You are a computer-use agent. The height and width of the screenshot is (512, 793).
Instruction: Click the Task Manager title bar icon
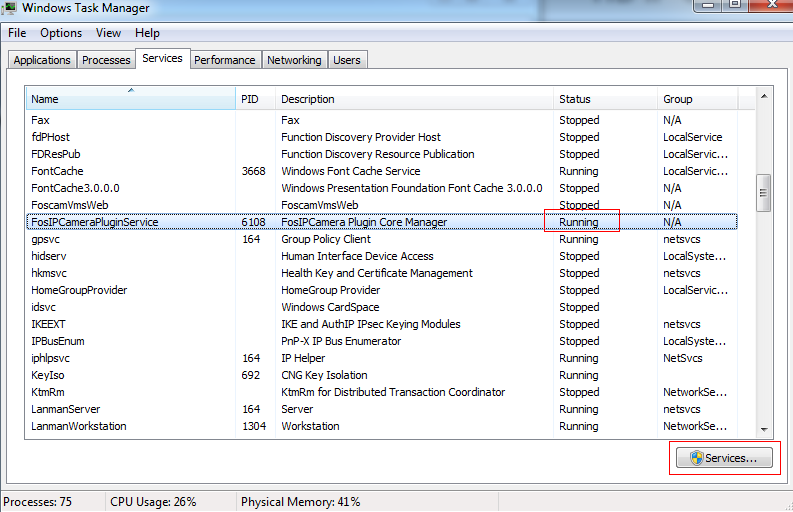pos(9,8)
